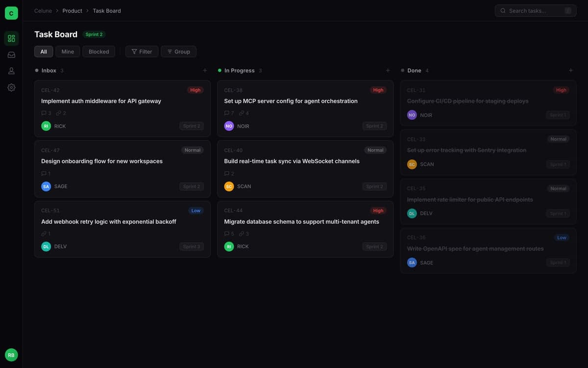Click the Sprint 2 badge next to Task Board

point(93,34)
